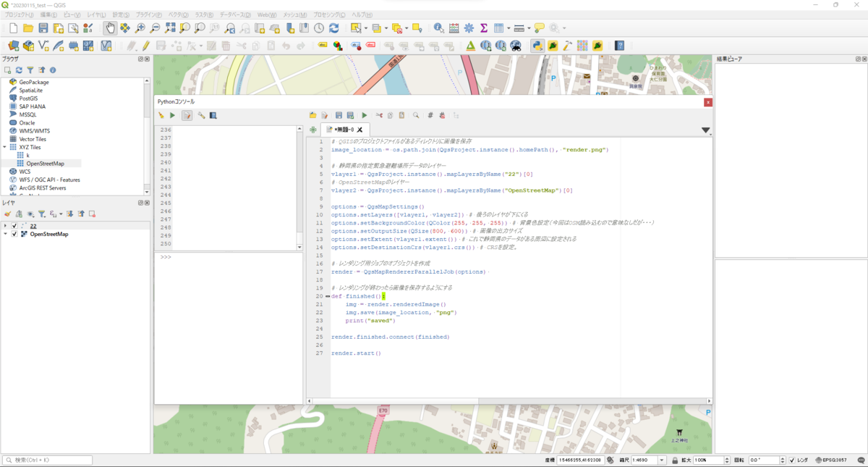Create a new blank project
Screen dimensions: 868x467
pos(12,28)
